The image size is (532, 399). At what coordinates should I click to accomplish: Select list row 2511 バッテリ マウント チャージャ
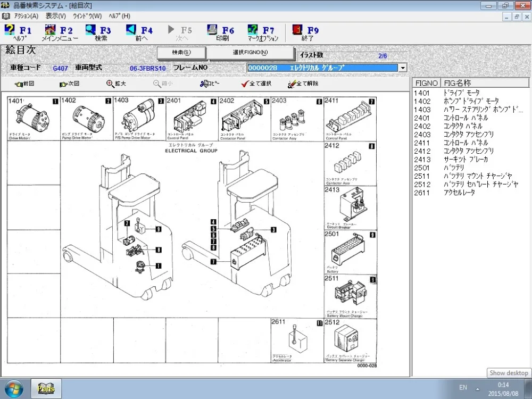click(470, 176)
